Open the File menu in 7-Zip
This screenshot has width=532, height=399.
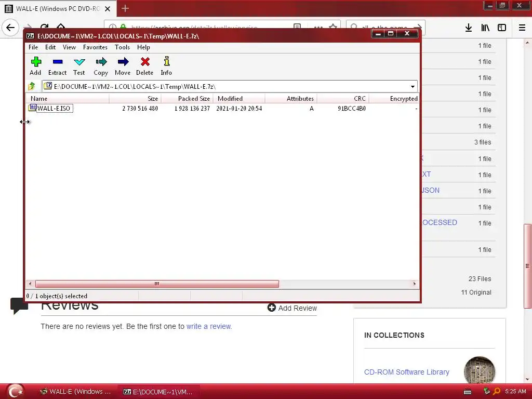click(33, 47)
